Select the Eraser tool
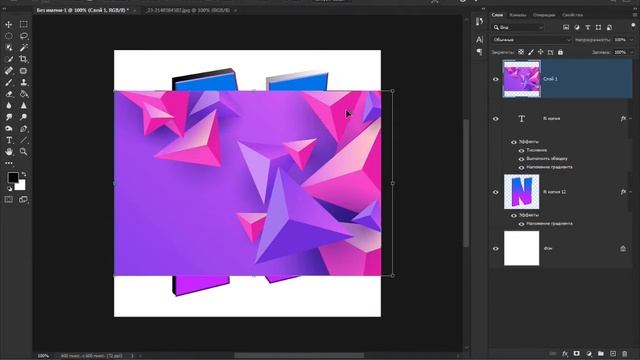The image size is (640, 360). 9,94
